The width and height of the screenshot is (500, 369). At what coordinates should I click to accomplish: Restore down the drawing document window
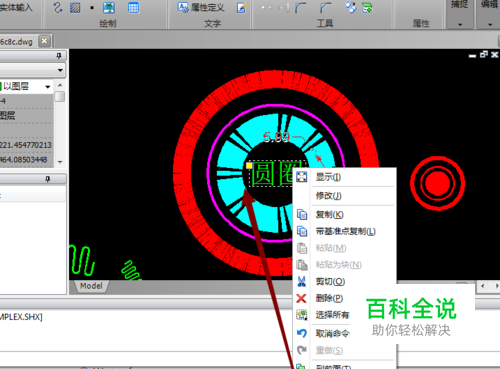(x=484, y=55)
